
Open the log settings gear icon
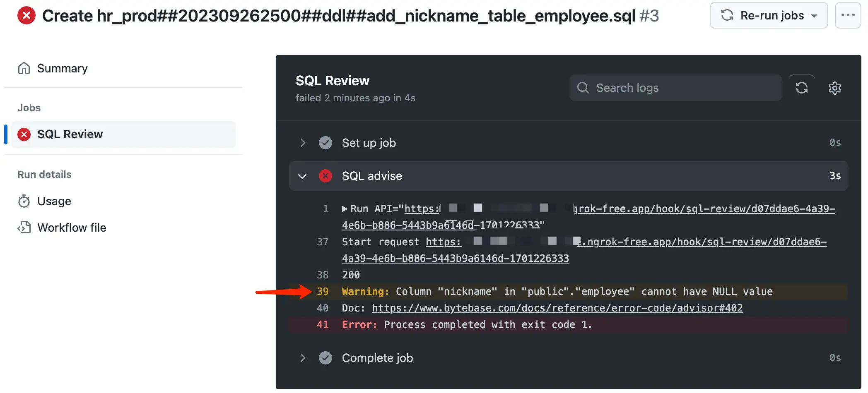pos(835,88)
